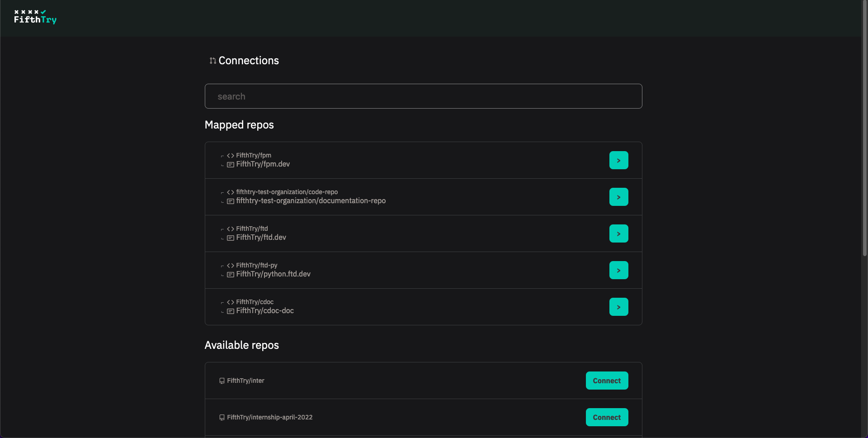This screenshot has height=438, width=868.
Task: Click repo icon beside FifthTry/inter
Action: pyautogui.click(x=222, y=381)
